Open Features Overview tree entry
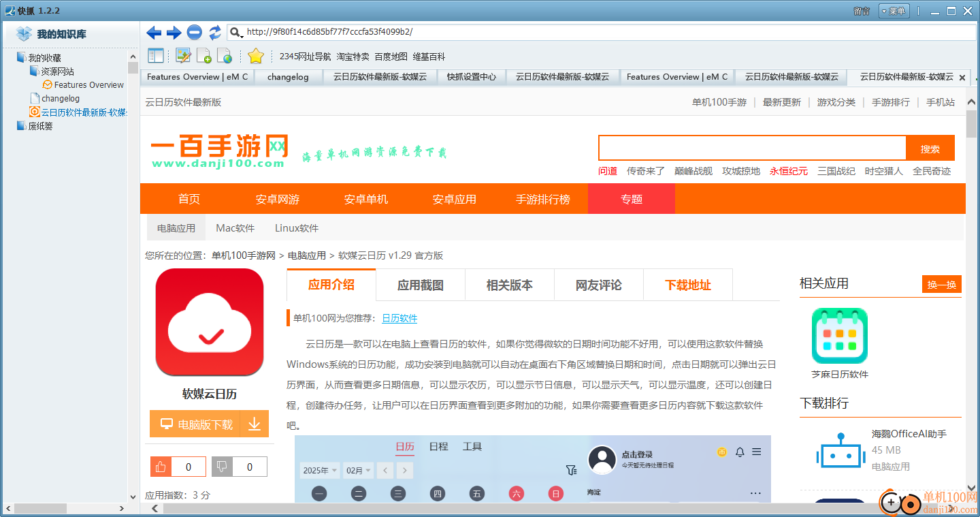The width and height of the screenshot is (980, 517). pyautogui.click(x=89, y=85)
